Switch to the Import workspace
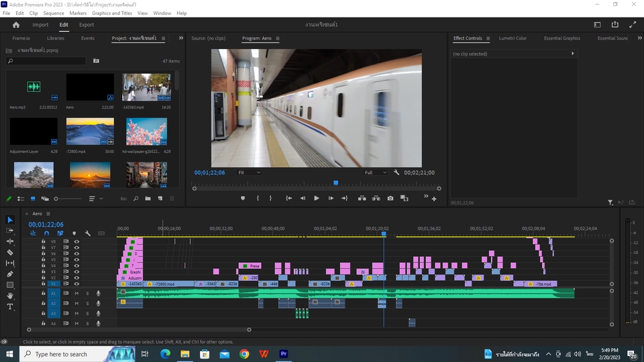This screenshot has width=644, height=362. [40, 25]
